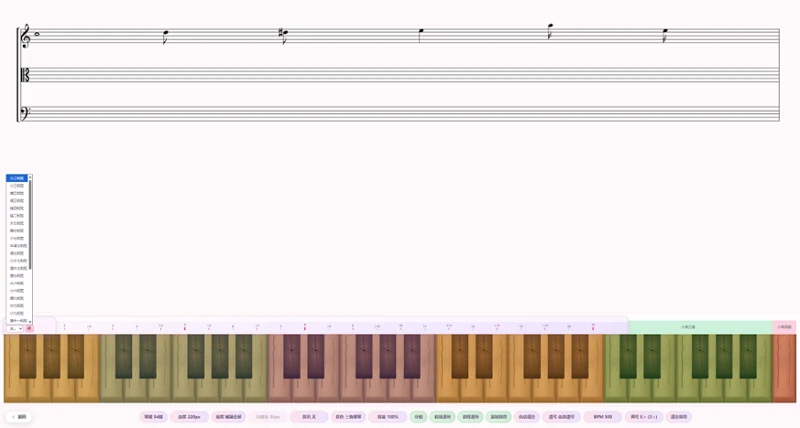Click the red octave label at keyboard's right end
Image resolution: width=800 pixels, height=428 pixels.
point(784,326)
